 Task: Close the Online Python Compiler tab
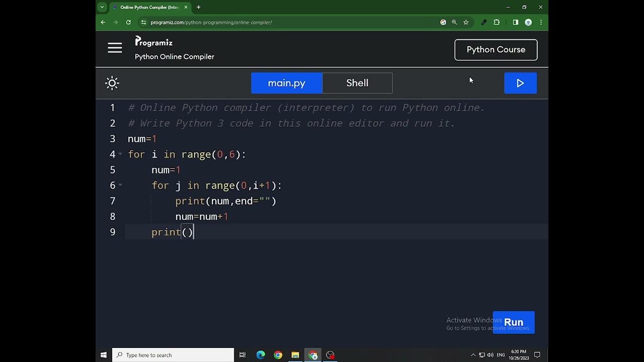click(186, 7)
